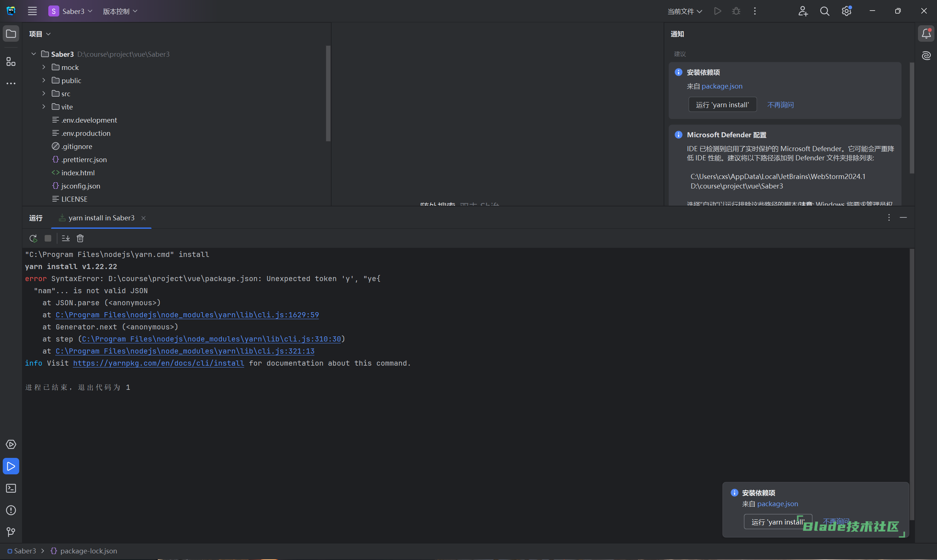Click the stop process button

coord(48,239)
